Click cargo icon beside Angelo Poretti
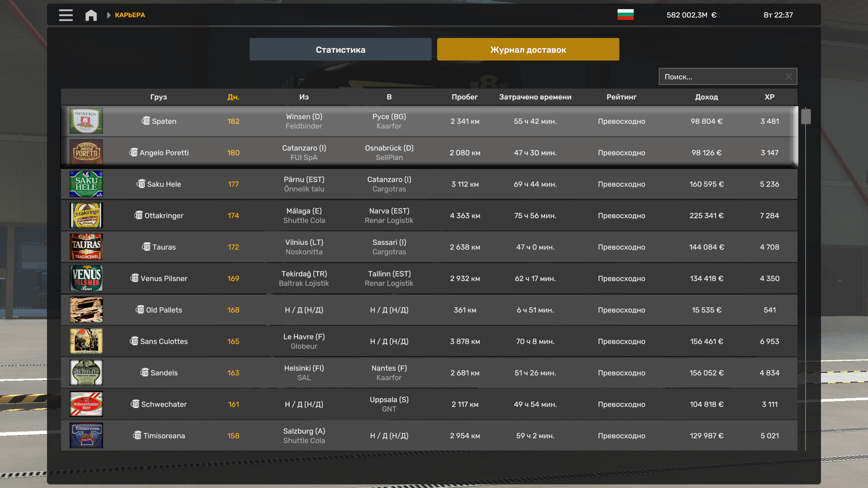Viewport: 868px width, 488px height. point(133,152)
